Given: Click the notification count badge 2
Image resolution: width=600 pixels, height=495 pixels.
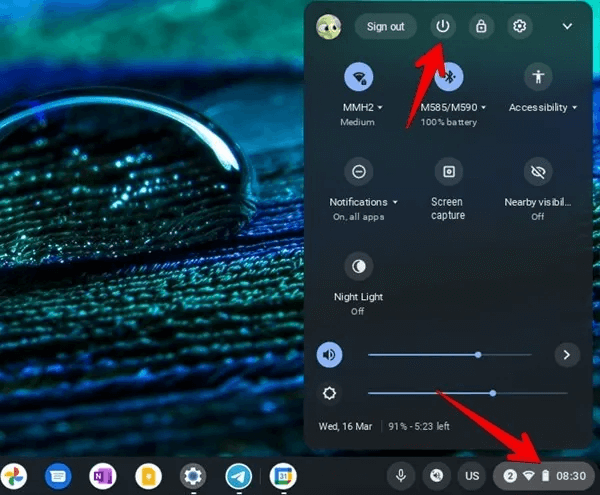Looking at the screenshot, I should (509, 476).
